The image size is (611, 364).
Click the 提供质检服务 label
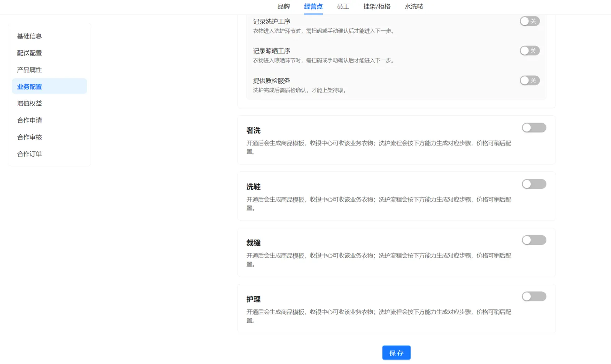pyautogui.click(x=272, y=81)
